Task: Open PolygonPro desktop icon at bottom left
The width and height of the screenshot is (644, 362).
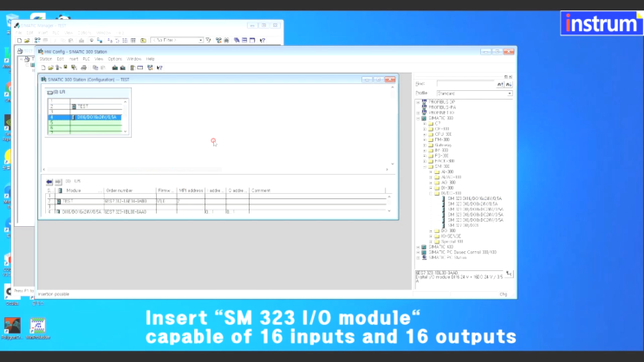Action: pyautogui.click(x=12, y=328)
